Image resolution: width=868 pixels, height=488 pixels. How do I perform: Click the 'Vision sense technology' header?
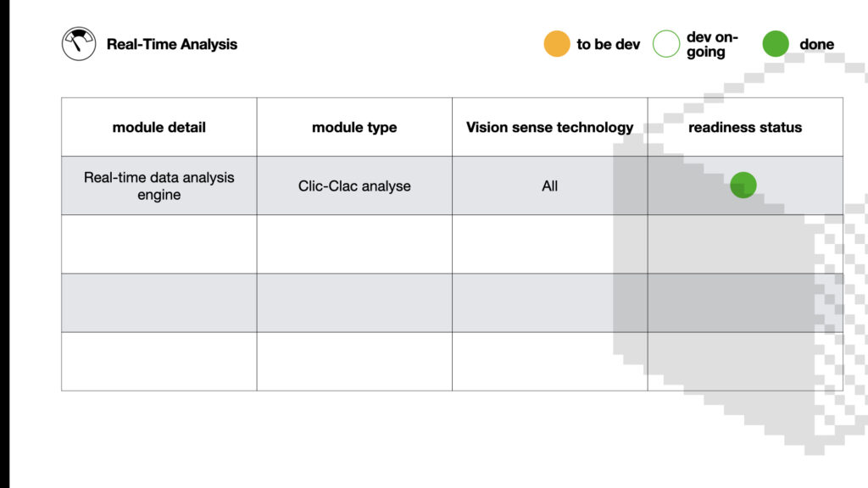(x=549, y=127)
